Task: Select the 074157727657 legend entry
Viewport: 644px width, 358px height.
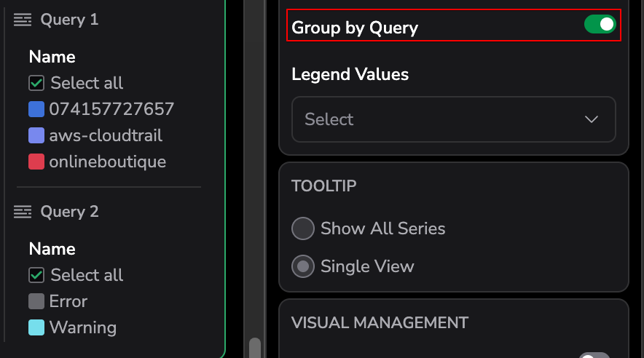Action: [111, 109]
